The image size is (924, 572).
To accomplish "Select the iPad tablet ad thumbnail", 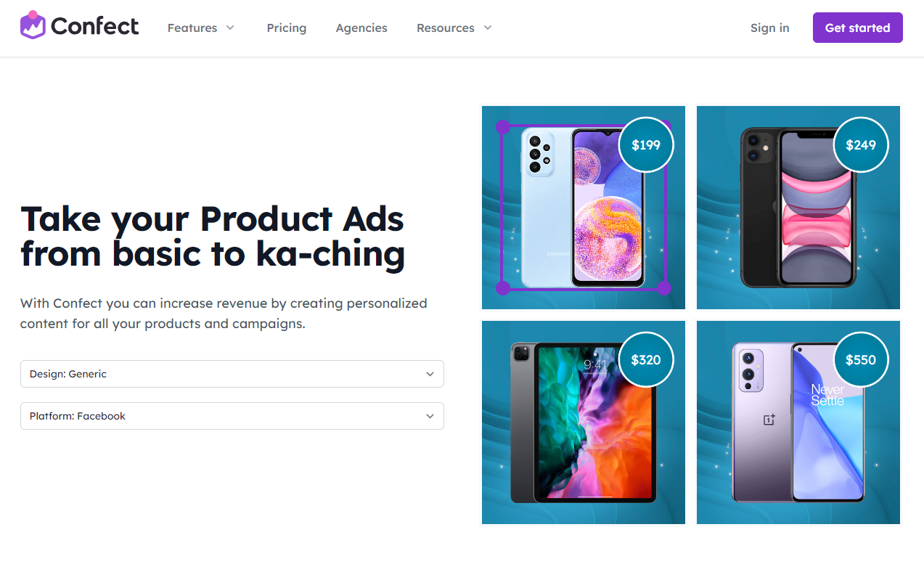I will point(584,422).
